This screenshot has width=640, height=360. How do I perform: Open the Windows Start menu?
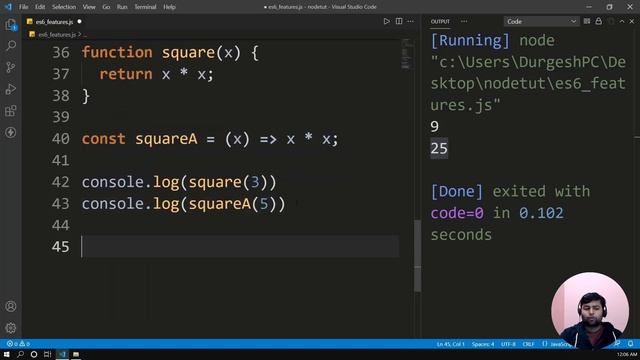point(7,354)
